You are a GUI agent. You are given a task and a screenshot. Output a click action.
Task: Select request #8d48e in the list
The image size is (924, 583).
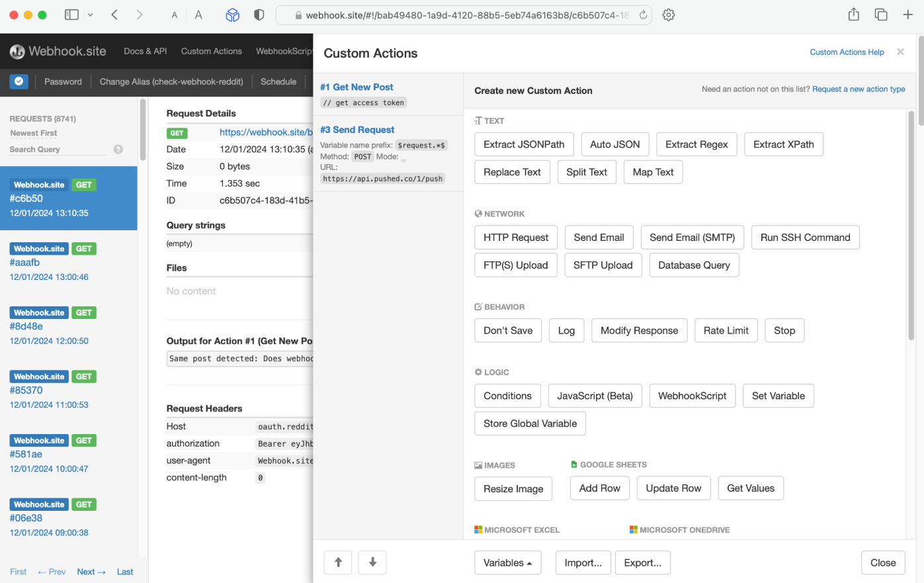69,327
